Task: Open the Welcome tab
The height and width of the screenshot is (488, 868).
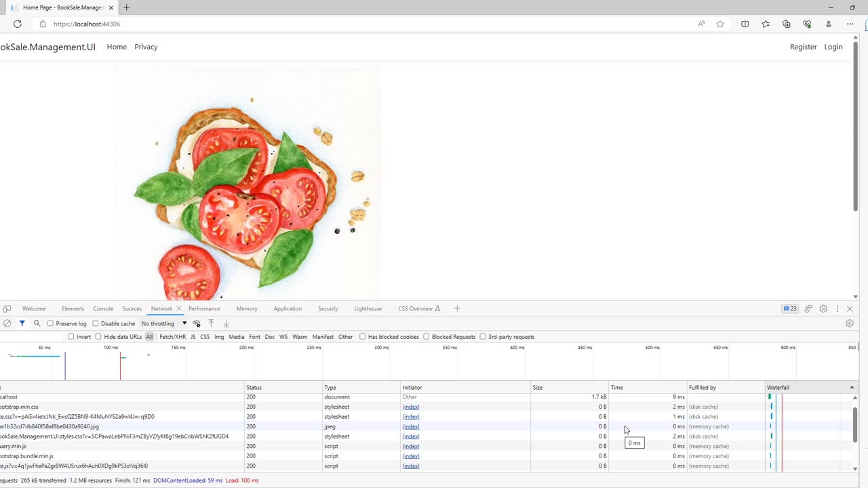Action: tap(34, 308)
